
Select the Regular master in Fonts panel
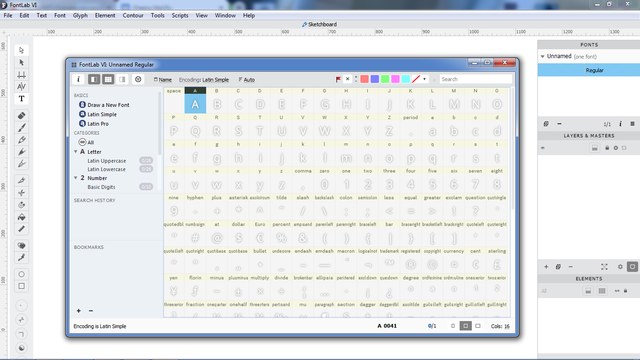(589, 70)
